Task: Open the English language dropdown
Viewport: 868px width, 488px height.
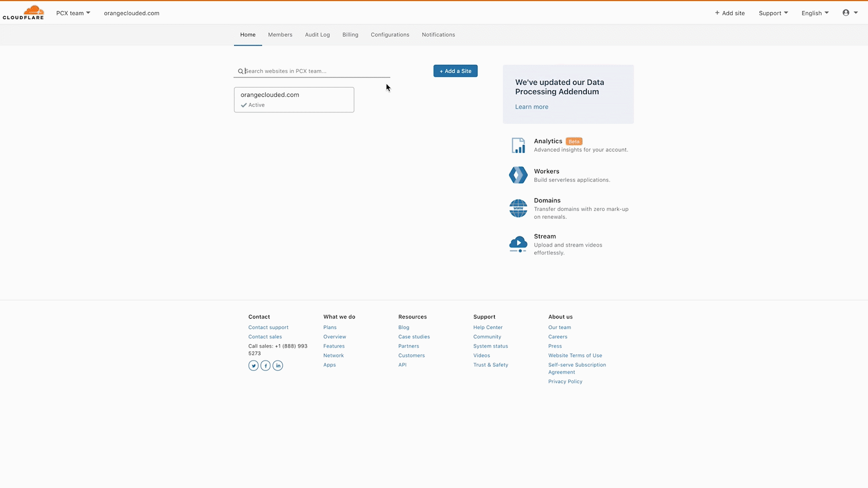Action: pyautogui.click(x=815, y=13)
